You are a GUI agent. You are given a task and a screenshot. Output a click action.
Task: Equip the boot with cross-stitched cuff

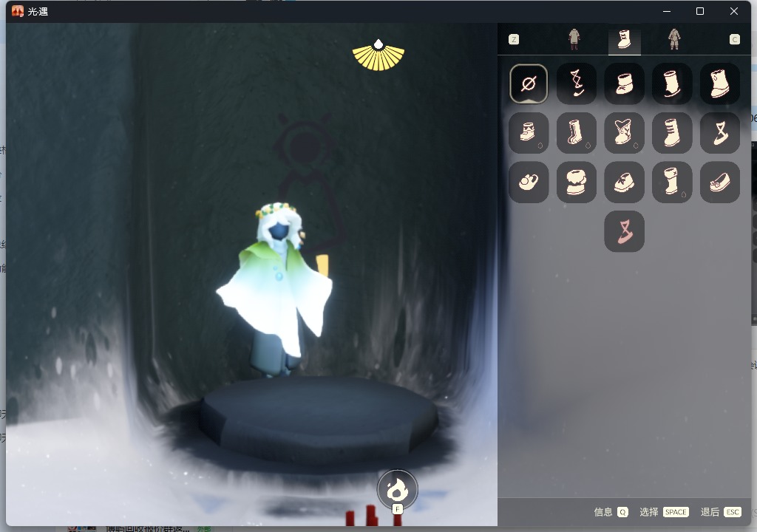point(672,182)
